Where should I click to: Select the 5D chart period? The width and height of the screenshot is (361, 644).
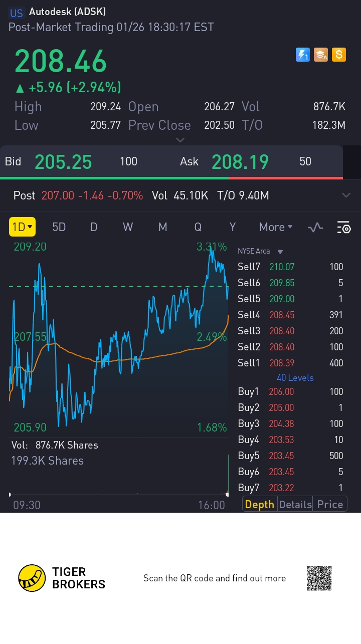59,227
